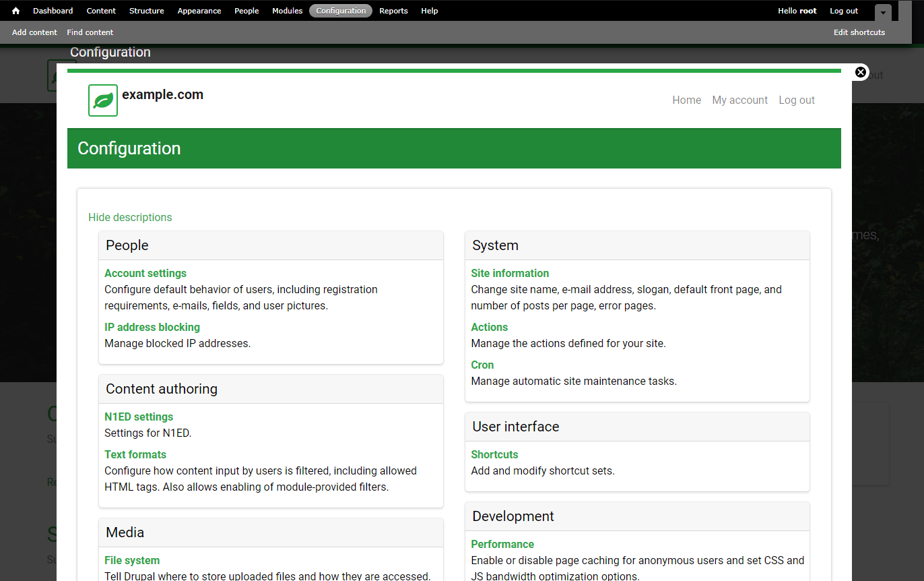
Task: Click the text 'Manage blocked IP addresses.'
Action: click(x=178, y=343)
